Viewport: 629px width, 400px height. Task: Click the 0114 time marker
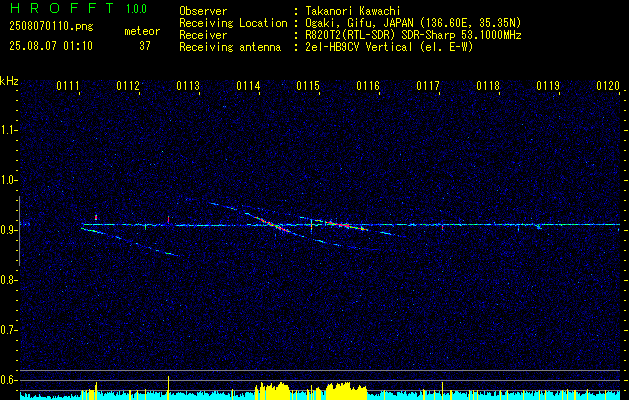coord(248,86)
